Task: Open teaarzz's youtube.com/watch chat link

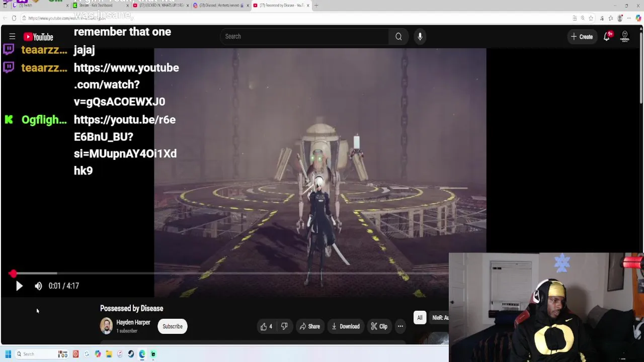Action: pos(126,84)
